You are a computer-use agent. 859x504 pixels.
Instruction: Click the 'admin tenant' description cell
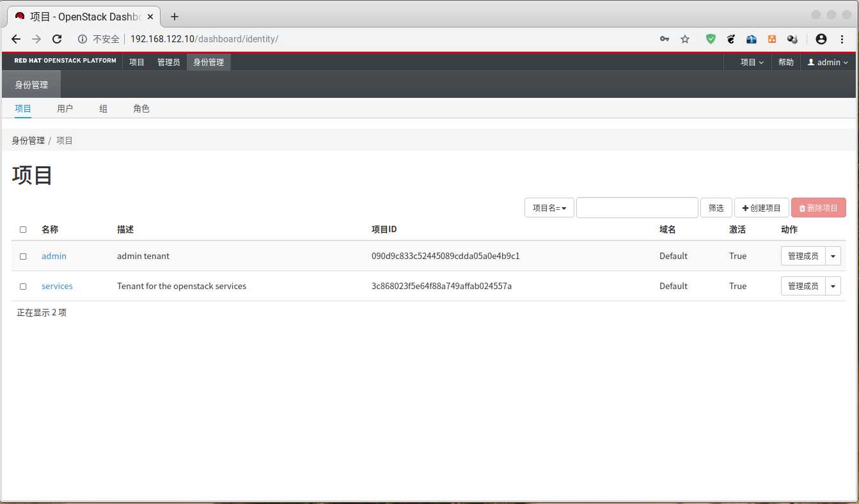(143, 256)
